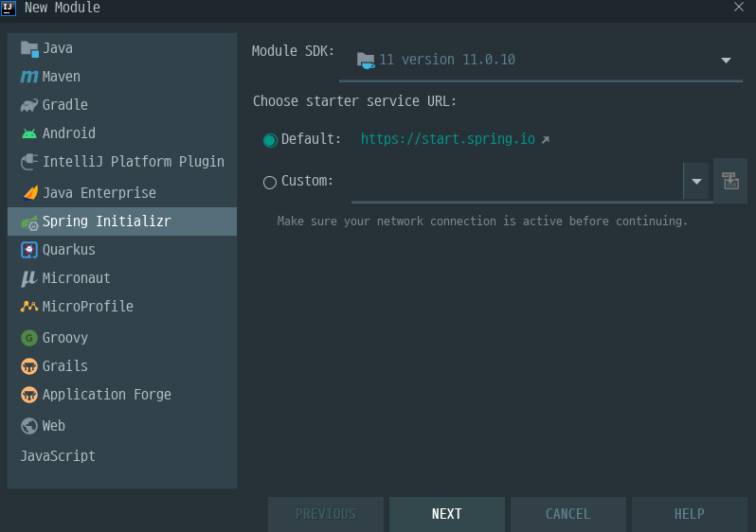Open the Module SDK combo box showing 11 version 11.0.10
The width and height of the screenshot is (756, 532).
pyautogui.click(x=541, y=61)
